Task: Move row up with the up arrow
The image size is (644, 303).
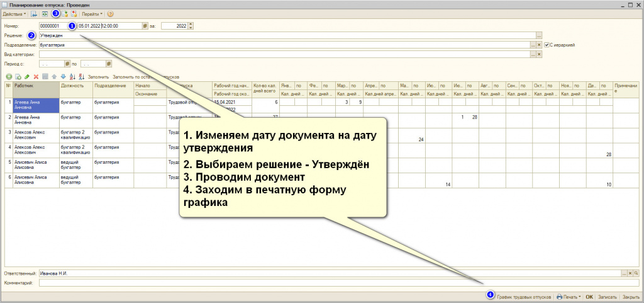Action: tap(54, 76)
